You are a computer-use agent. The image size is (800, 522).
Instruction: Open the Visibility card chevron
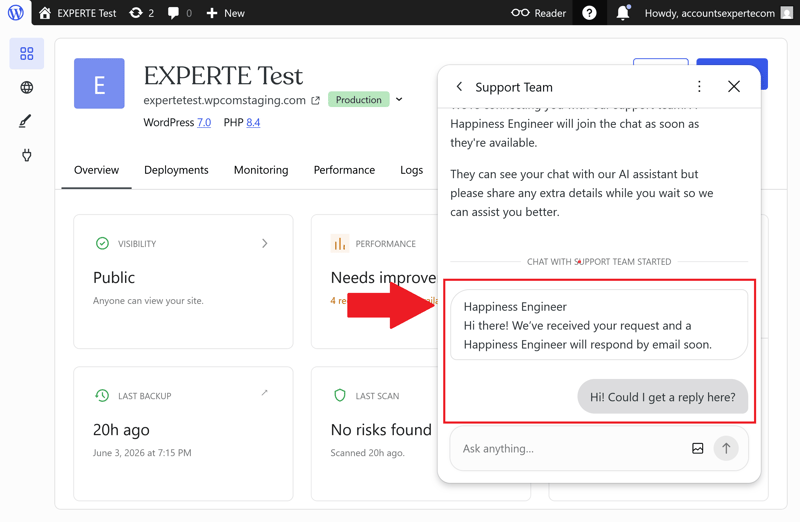click(x=264, y=243)
